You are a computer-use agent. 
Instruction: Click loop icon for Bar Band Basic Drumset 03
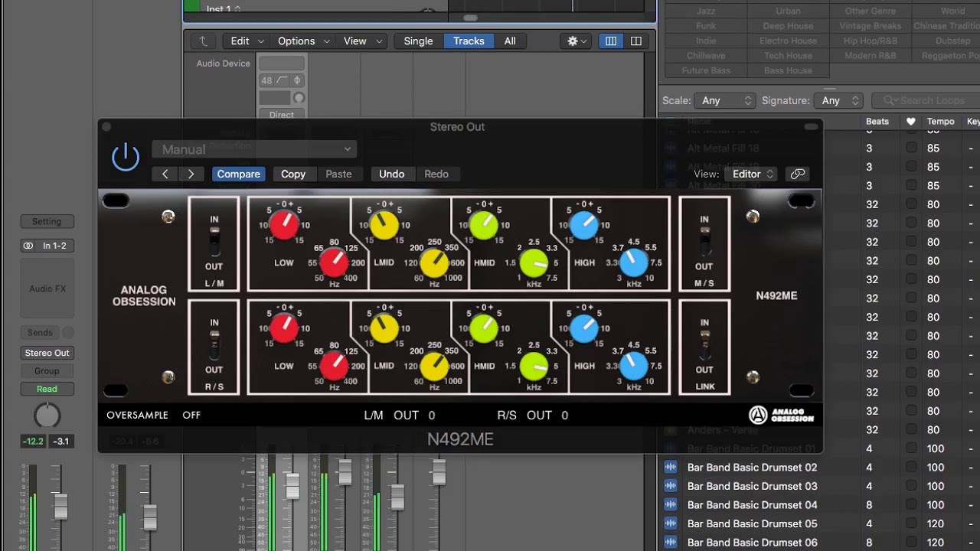point(671,486)
